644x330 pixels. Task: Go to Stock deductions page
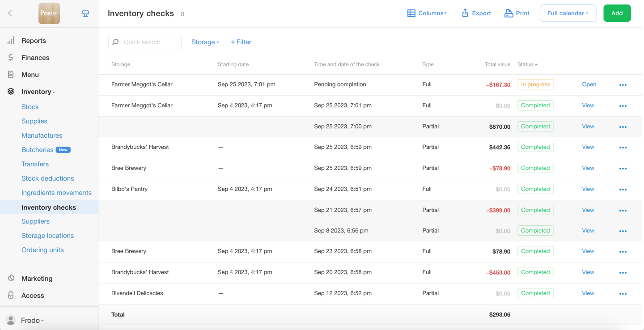pos(48,178)
